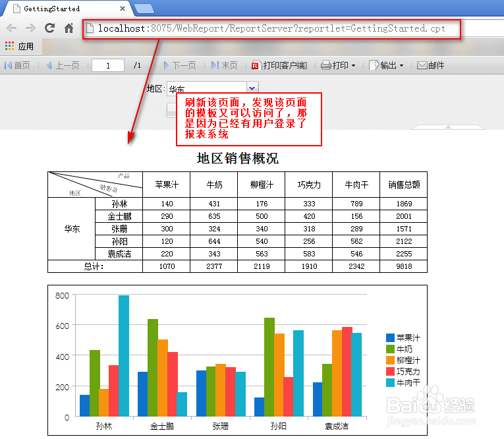Click the 袁成洁 axis label in chart
The image size is (504, 439).
point(337,426)
